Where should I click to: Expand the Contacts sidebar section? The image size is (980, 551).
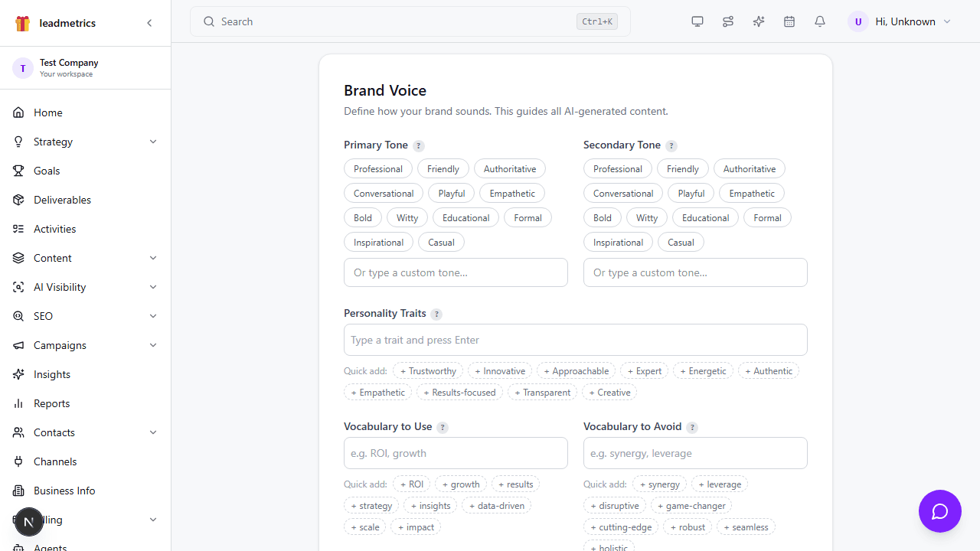(86, 432)
